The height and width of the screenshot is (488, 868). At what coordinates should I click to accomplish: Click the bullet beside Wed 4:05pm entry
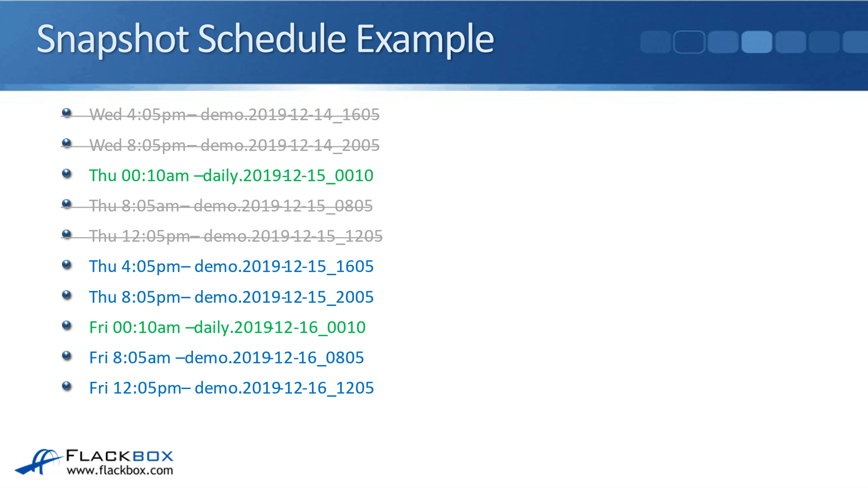point(66,113)
